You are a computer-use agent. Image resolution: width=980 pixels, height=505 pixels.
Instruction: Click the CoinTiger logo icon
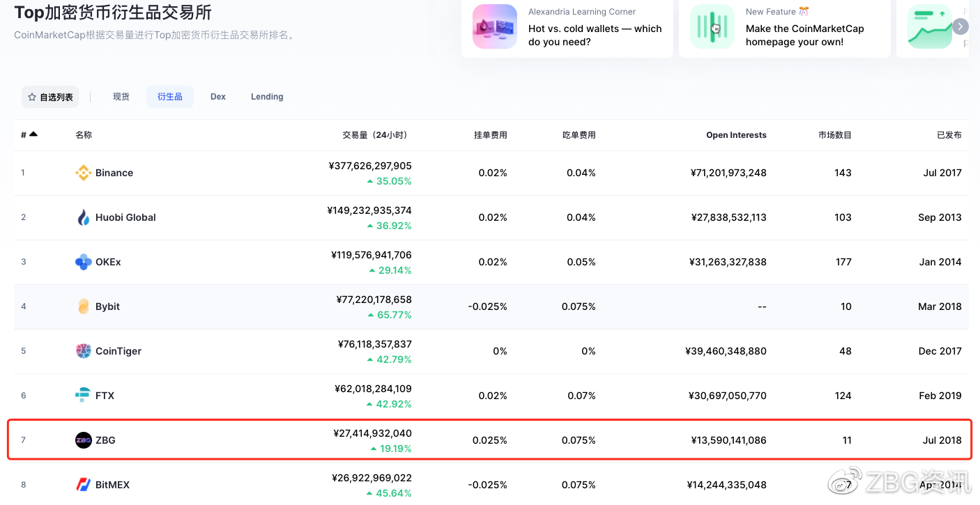(x=84, y=351)
